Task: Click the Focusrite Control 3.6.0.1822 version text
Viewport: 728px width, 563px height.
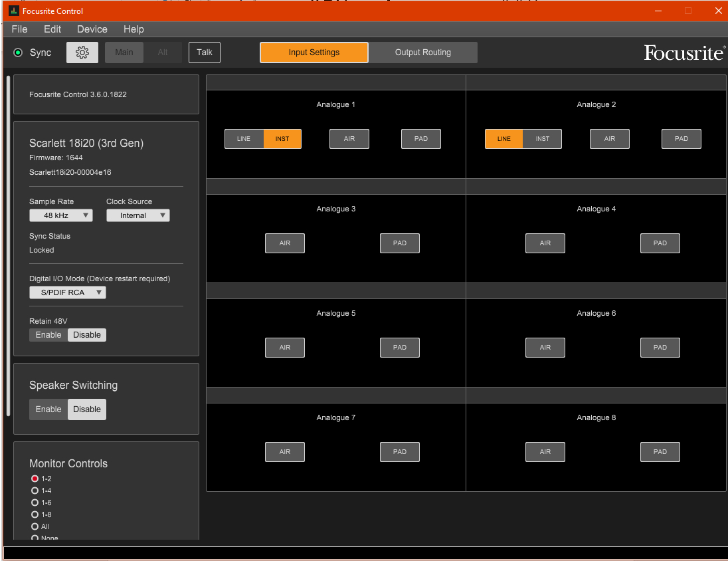Action: tap(78, 95)
